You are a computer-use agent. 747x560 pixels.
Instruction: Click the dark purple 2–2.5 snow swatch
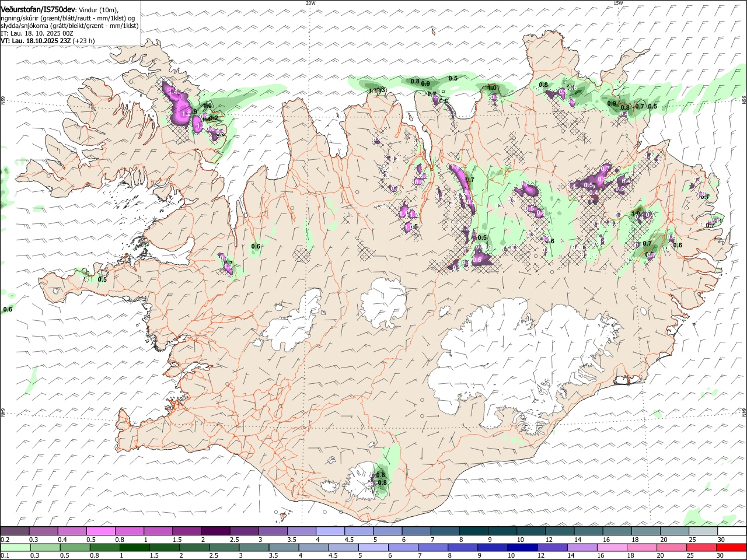coord(215,531)
